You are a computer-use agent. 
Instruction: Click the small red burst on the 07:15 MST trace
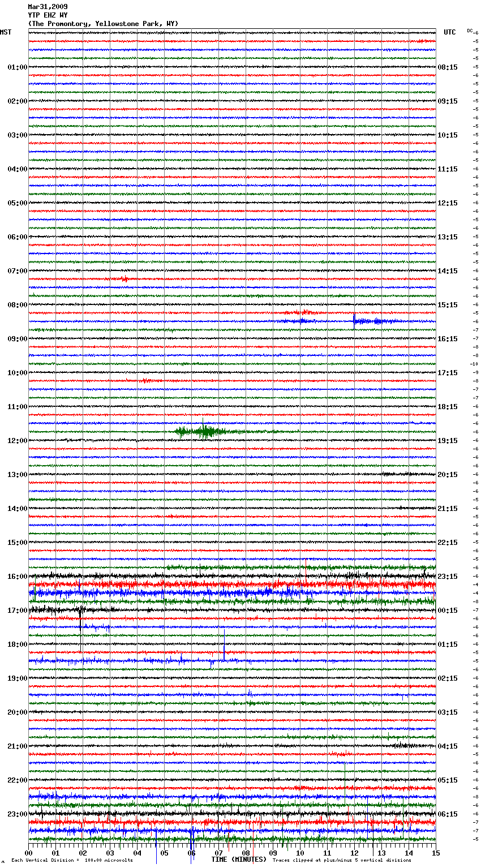[124, 279]
